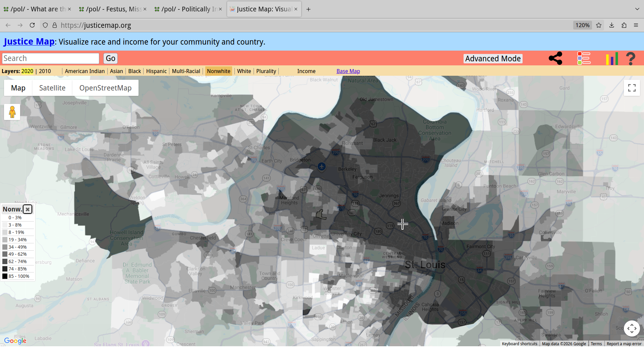Switch to Satellite map view

click(x=52, y=88)
